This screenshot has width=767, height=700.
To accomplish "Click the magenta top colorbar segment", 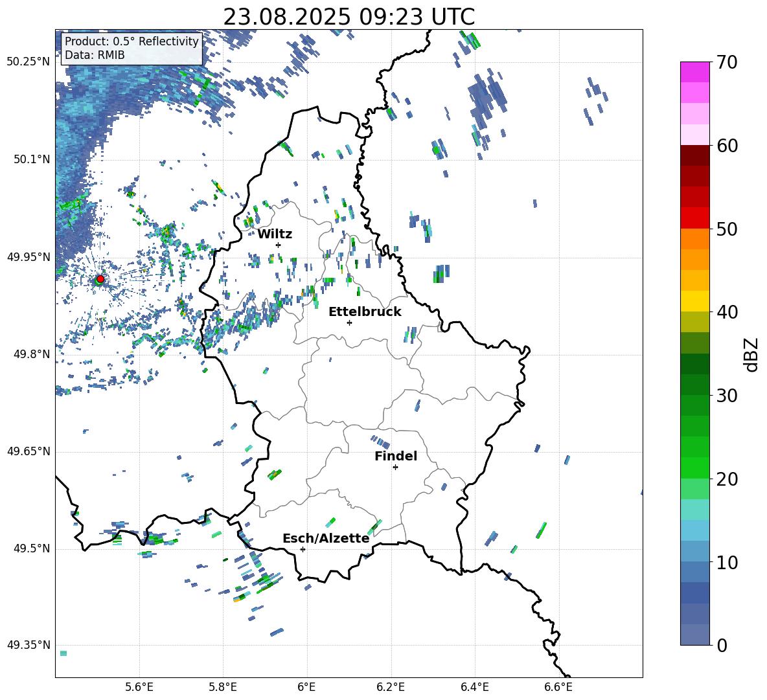I will 694,73.
